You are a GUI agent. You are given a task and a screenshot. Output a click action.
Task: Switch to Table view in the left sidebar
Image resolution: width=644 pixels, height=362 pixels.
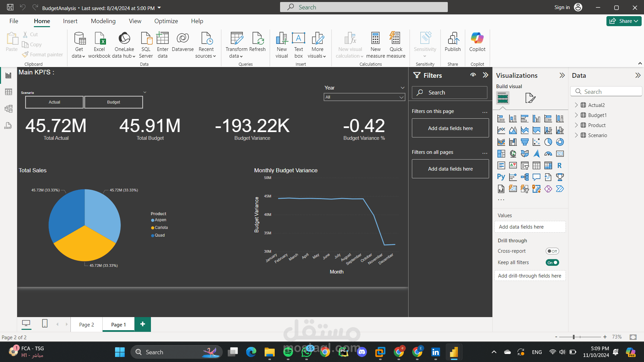[8, 92]
